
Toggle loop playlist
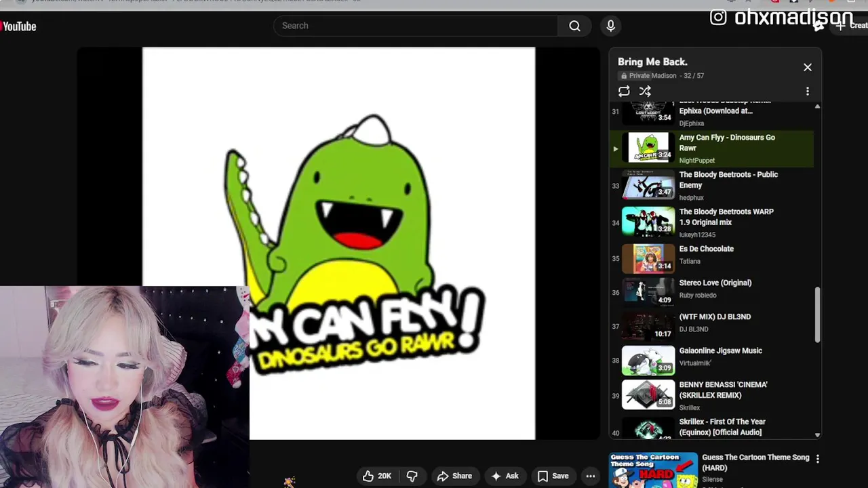tap(624, 91)
